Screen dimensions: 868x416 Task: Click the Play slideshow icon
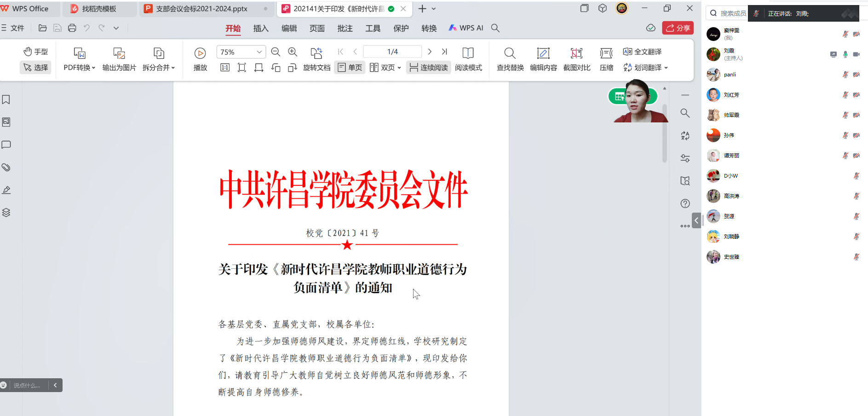[200, 53]
